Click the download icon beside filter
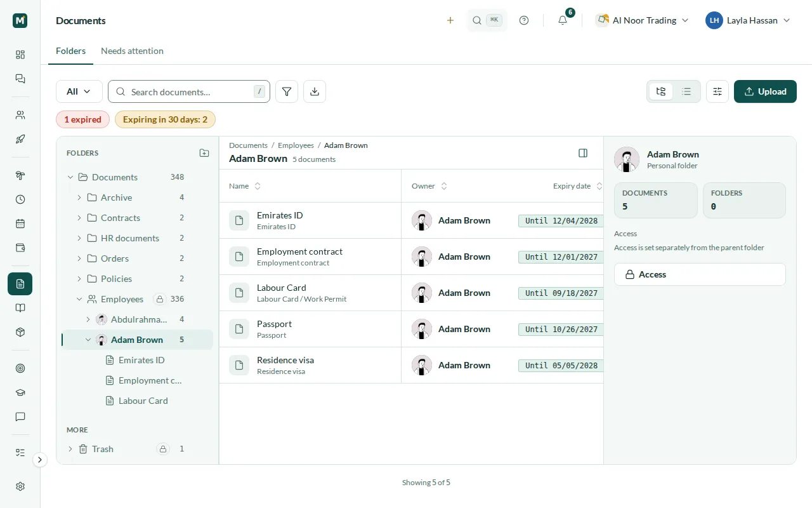This screenshot has width=812, height=508. (315, 91)
